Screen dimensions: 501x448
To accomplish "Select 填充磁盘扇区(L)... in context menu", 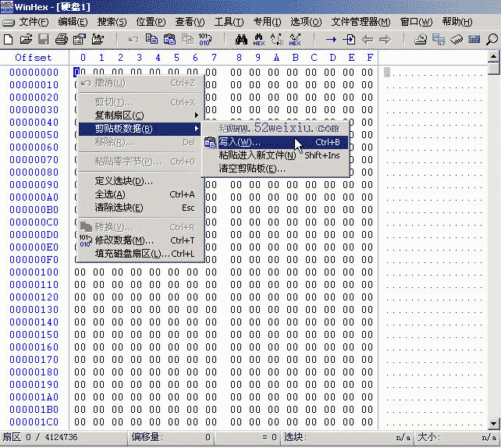I will click(x=140, y=254).
